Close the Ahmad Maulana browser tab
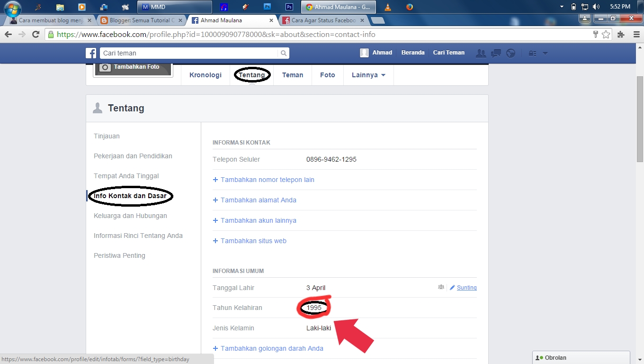The width and height of the screenshot is (644, 364). tap(271, 20)
